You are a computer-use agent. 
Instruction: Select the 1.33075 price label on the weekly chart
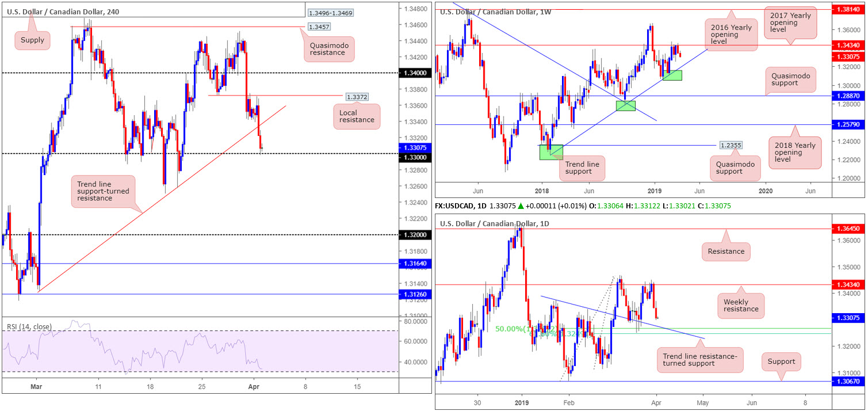(849, 56)
